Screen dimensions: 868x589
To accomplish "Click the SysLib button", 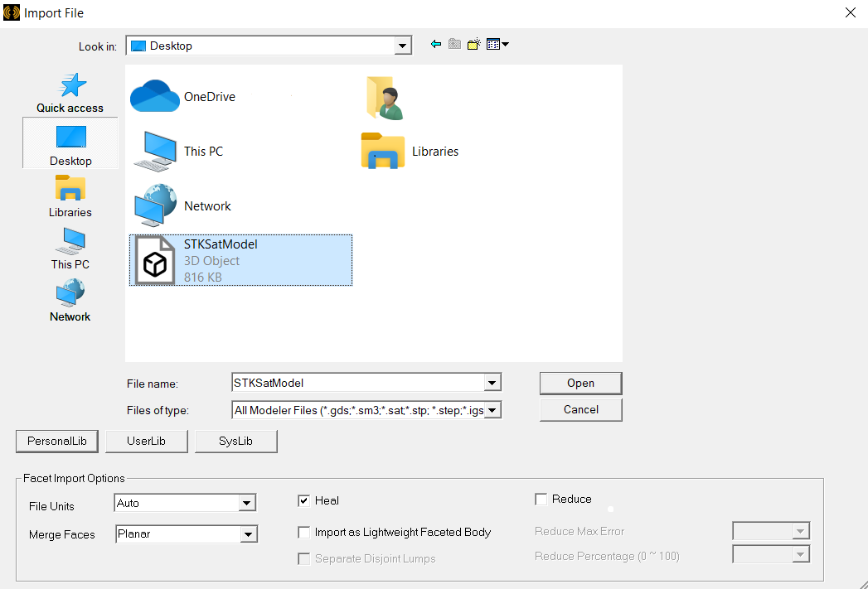I will pyautogui.click(x=235, y=442).
